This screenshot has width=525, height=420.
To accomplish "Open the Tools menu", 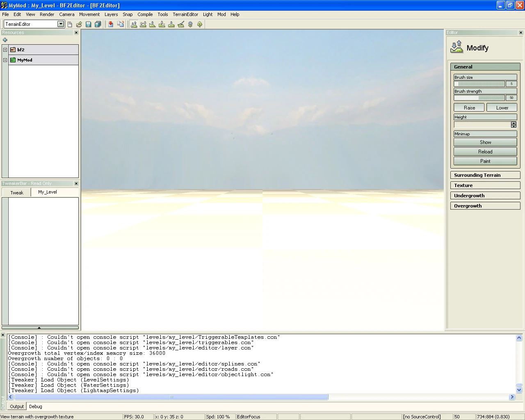I will (163, 14).
